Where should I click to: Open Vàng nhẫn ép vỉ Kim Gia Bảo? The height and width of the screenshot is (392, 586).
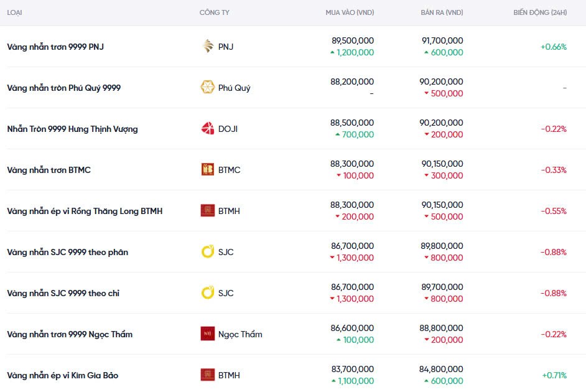tap(62, 375)
